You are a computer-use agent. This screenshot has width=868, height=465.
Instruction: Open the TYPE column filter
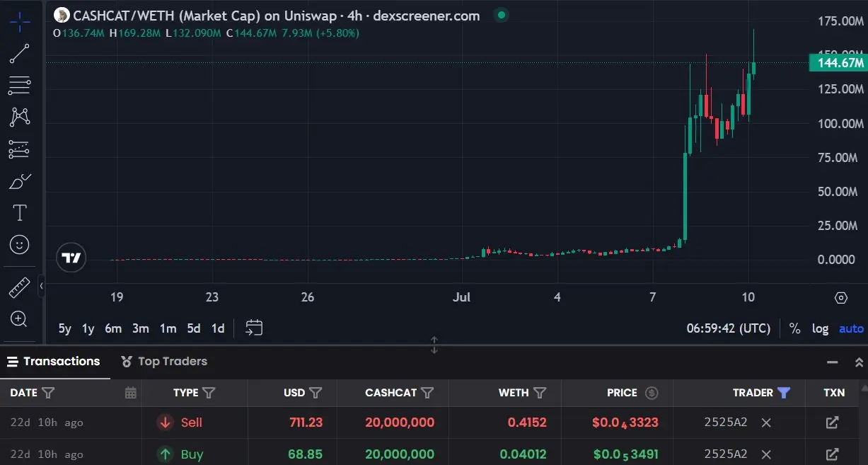click(209, 393)
